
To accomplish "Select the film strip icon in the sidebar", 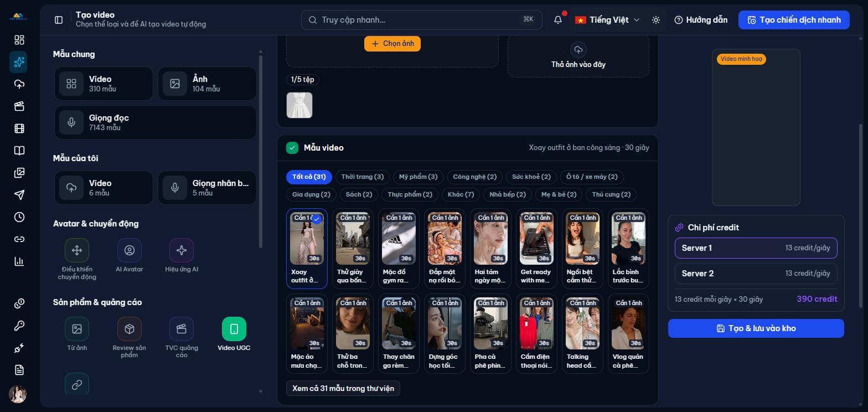I will pos(19,128).
